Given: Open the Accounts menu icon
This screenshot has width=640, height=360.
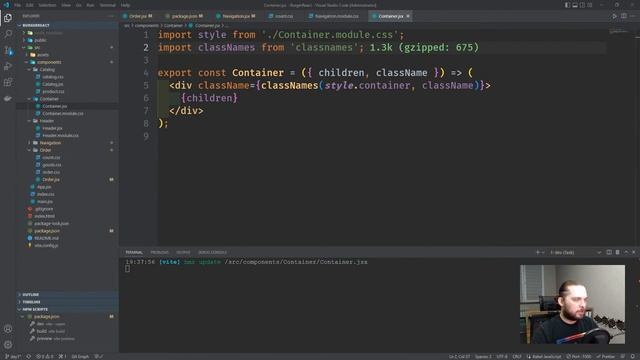Looking at the screenshot, I should [x=8, y=329].
